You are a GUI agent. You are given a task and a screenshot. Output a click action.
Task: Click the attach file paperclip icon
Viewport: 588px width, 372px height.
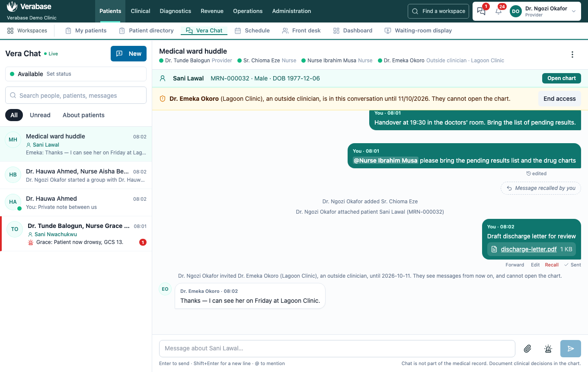(x=527, y=349)
